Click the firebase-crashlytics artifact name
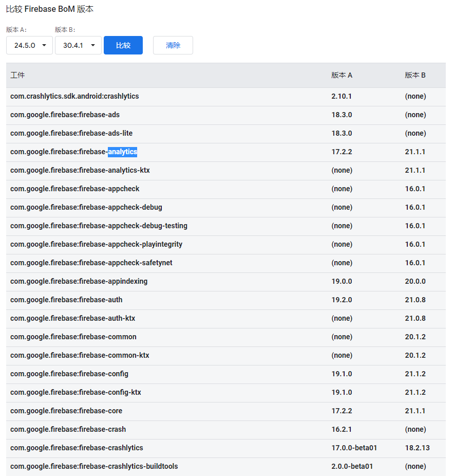This screenshot has height=476, width=453. (x=77, y=448)
